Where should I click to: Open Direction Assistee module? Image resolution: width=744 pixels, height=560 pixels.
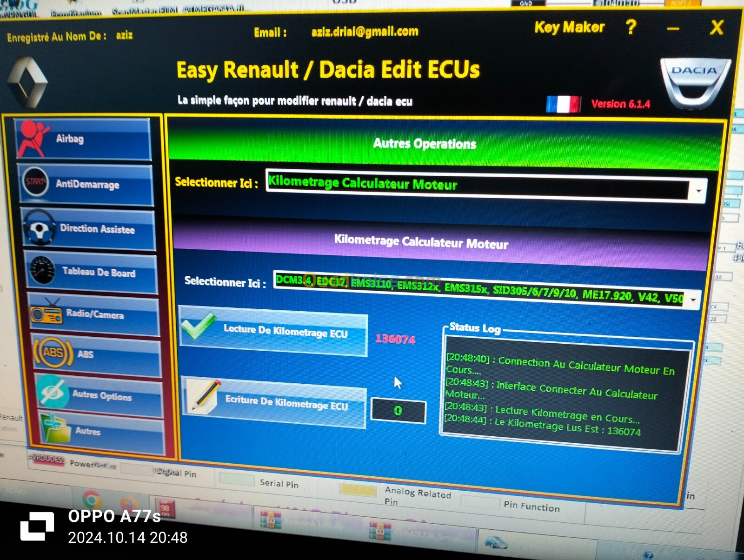pos(88,229)
